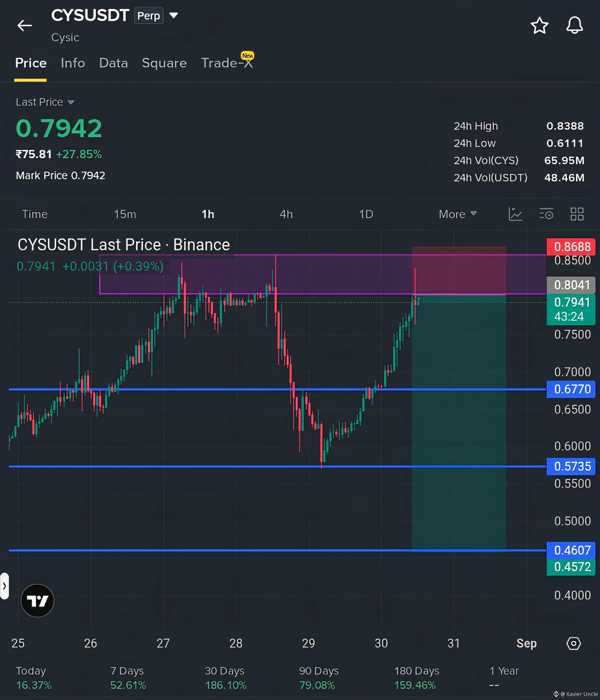Open price alert bell icon
The image size is (600, 700).
click(x=575, y=25)
